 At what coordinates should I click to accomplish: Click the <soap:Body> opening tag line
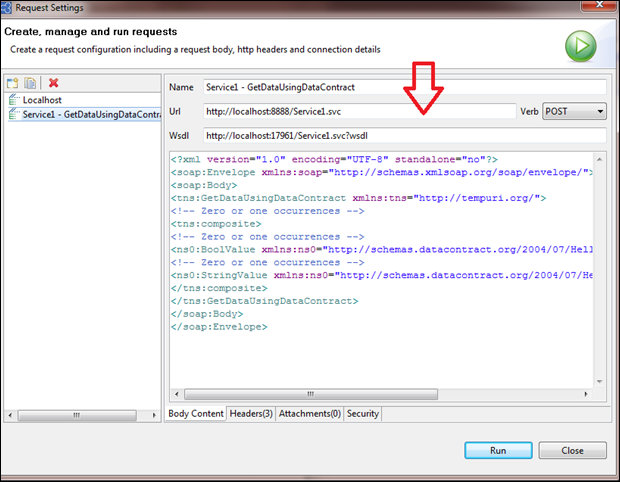click(x=204, y=185)
